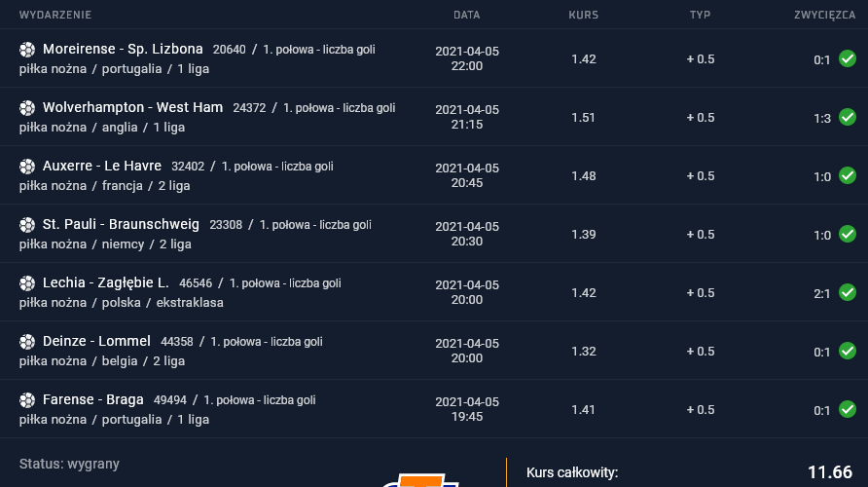
Task: Open the Farense - Braga match link
Action: pyautogui.click(x=93, y=399)
